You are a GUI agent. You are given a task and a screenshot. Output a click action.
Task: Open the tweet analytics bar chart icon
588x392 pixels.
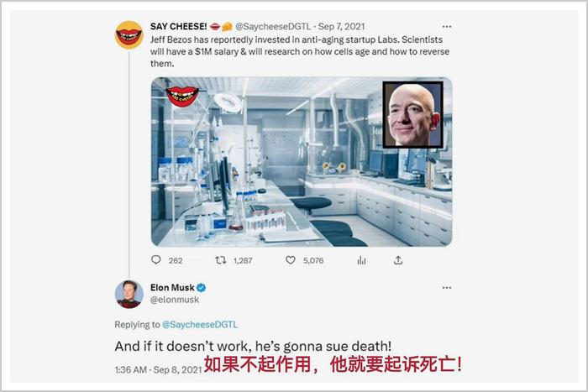coord(361,259)
